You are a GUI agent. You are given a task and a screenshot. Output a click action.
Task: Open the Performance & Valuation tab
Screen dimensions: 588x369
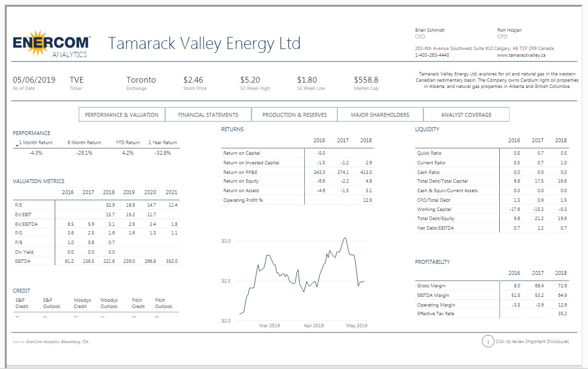(121, 115)
